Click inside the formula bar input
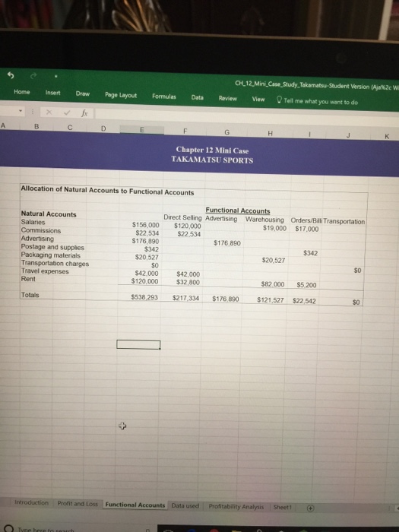Image resolution: width=399 pixels, height=532 pixels. click(246, 116)
